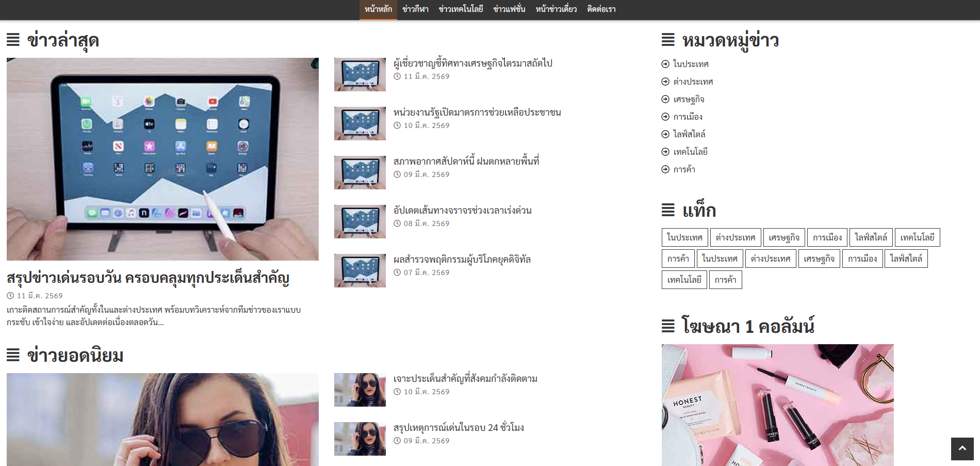Click the hamburger icon beside แท็ก heading
Screen dimensions: 980x466
(667, 210)
